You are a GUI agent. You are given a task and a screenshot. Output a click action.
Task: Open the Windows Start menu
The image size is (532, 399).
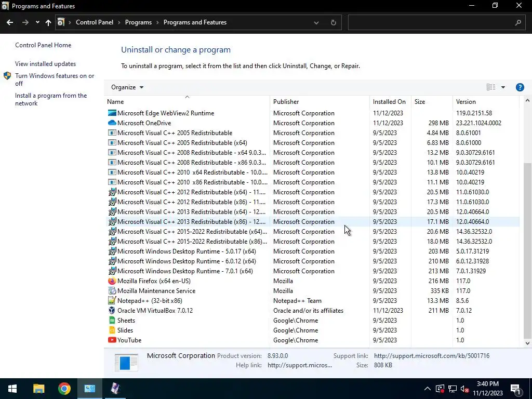pyautogui.click(x=12, y=389)
